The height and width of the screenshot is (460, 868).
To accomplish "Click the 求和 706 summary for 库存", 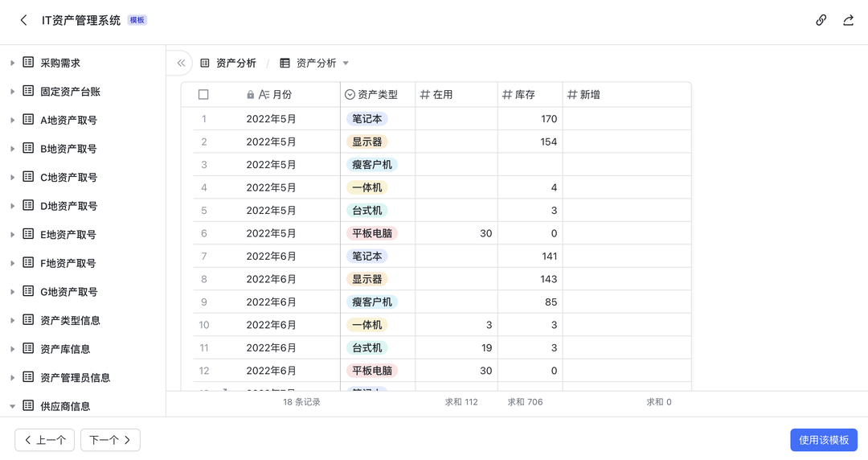I will (526, 402).
